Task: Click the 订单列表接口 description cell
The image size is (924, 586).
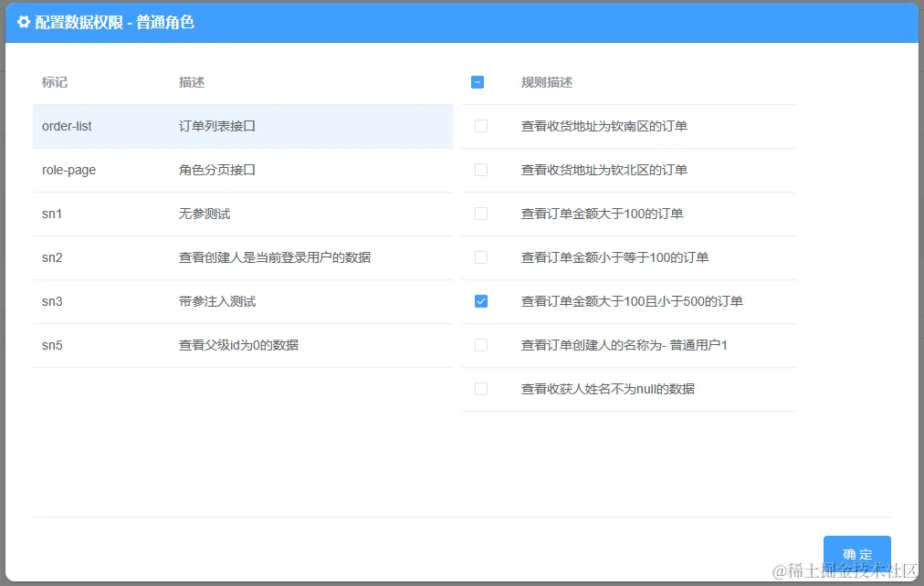Action: 217,126
